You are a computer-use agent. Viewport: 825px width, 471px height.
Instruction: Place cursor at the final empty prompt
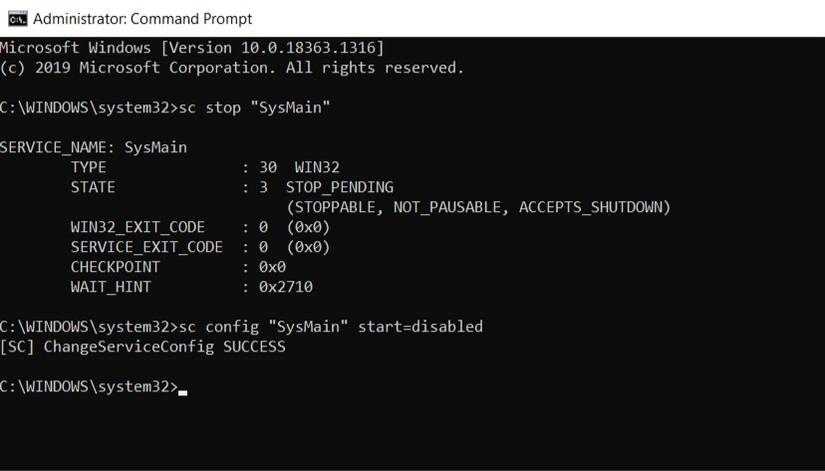(182, 388)
